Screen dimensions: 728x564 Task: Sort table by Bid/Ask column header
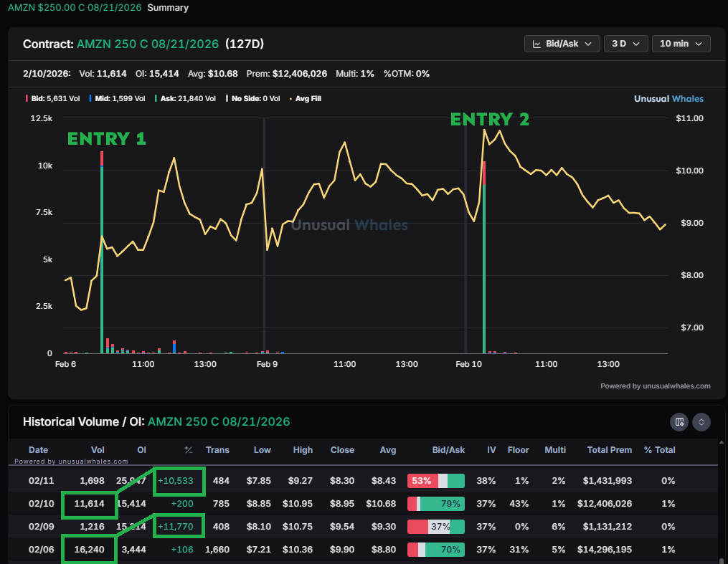click(x=448, y=450)
